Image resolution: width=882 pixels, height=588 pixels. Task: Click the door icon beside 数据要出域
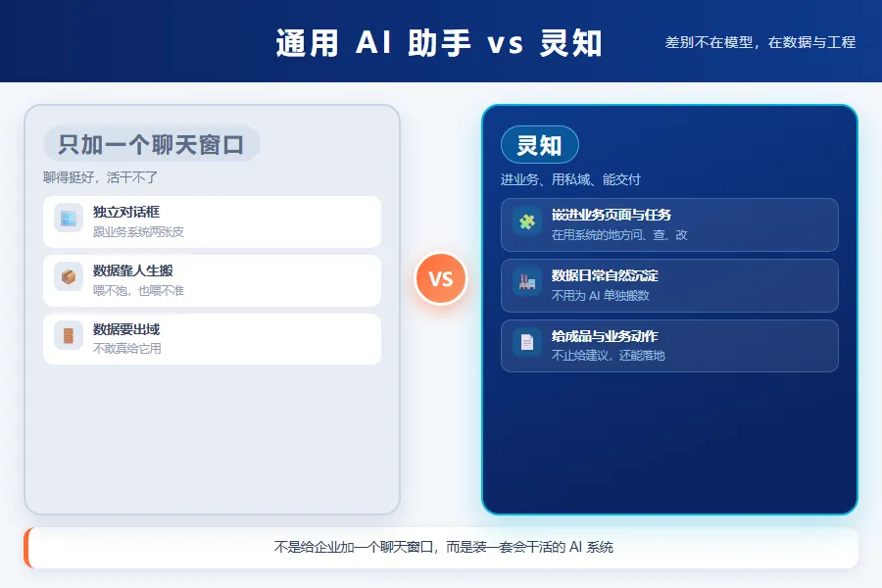(x=69, y=335)
